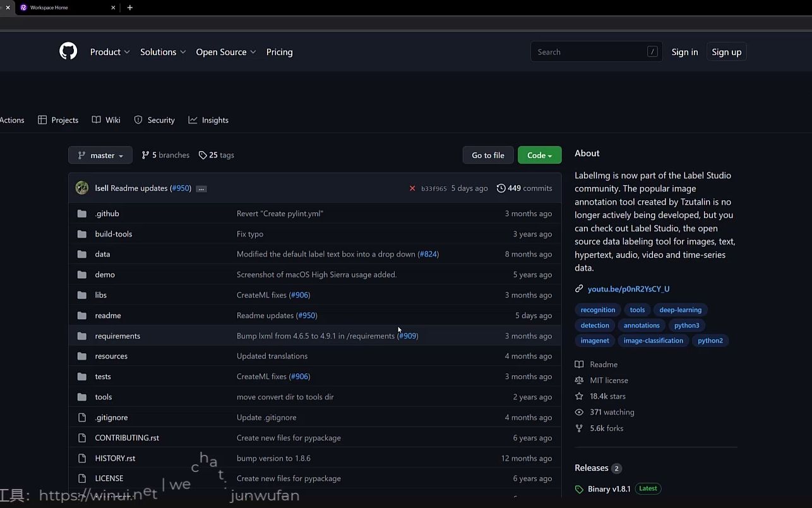View the 5 branches link
This screenshot has height=508, width=812.
165,155
